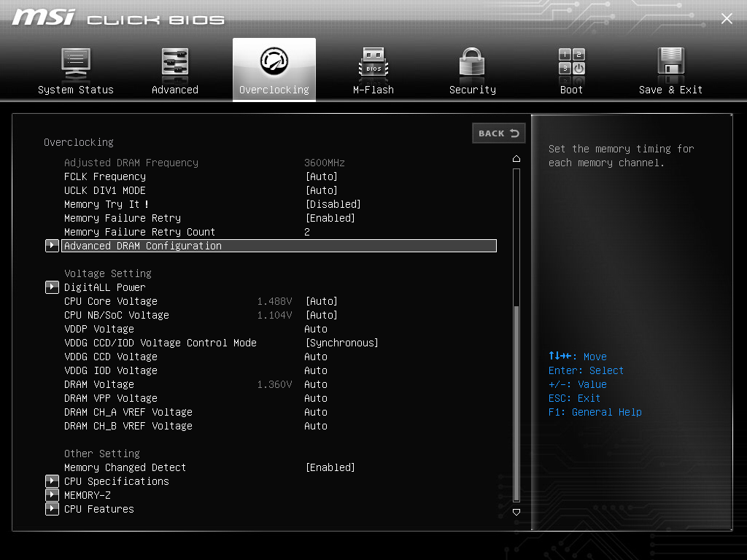Select the CPU NB/SoC Voltage label
Screen dimensions: 747x560
pos(117,315)
